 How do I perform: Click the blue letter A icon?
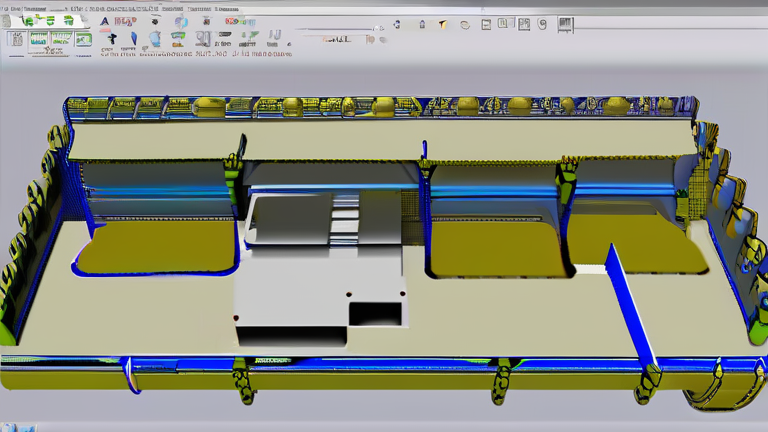click(x=104, y=21)
